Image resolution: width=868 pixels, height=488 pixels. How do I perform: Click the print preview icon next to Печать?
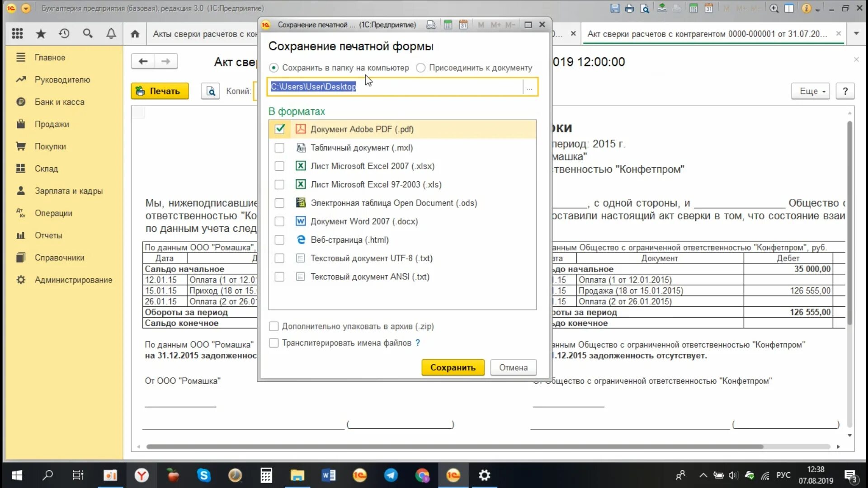[210, 91]
